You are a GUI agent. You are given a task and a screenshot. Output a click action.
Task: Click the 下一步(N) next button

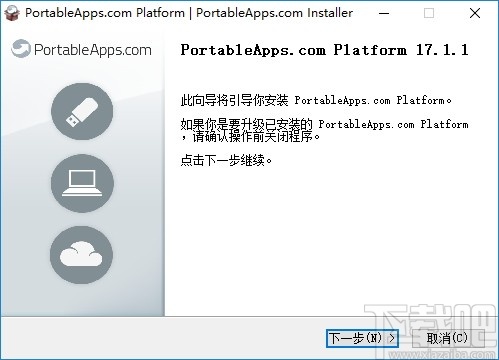(x=362, y=338)
